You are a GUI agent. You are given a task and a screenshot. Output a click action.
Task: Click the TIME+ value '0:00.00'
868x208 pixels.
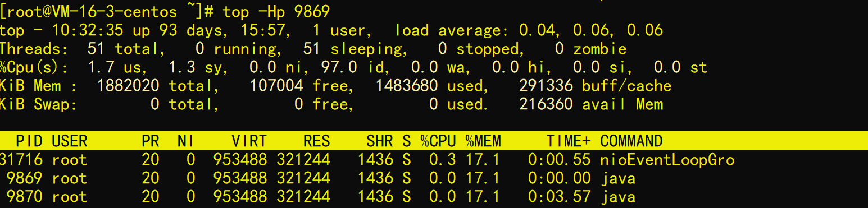(x=560, y=178)
